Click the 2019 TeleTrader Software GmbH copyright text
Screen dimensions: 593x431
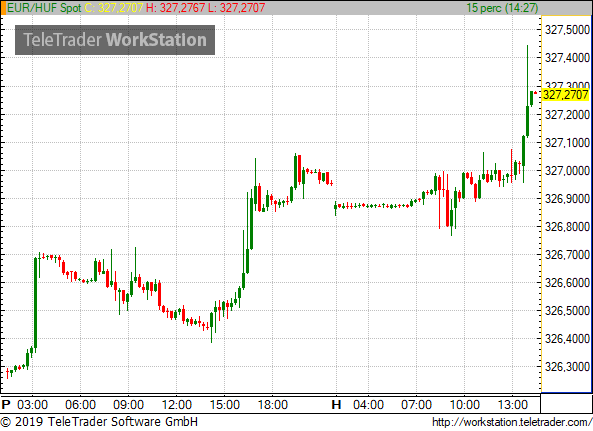[x=99, y=422]
